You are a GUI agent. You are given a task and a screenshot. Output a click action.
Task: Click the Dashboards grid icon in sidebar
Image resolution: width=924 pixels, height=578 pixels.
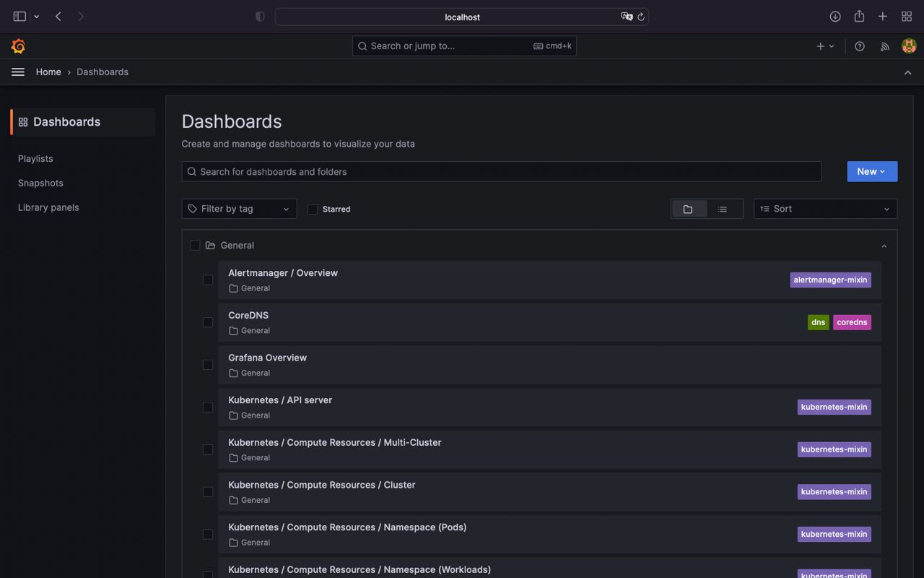click(23, 122)
